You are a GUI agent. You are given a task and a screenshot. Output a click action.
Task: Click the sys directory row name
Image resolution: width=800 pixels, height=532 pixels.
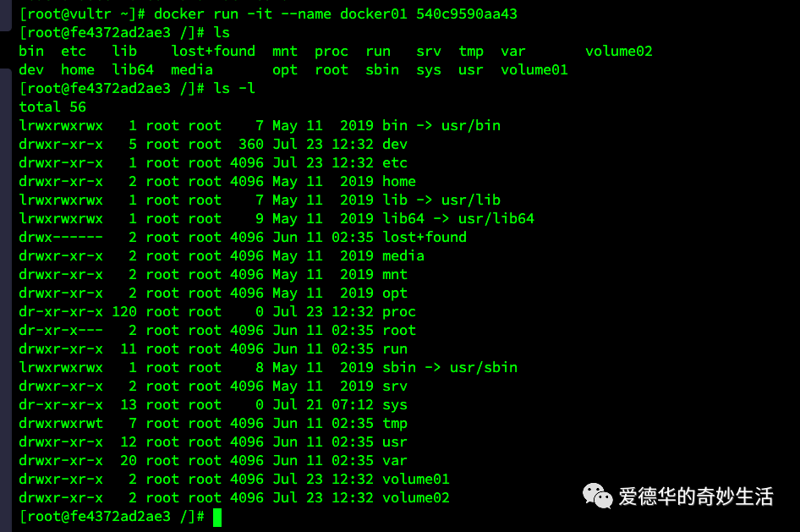point(395,405)
